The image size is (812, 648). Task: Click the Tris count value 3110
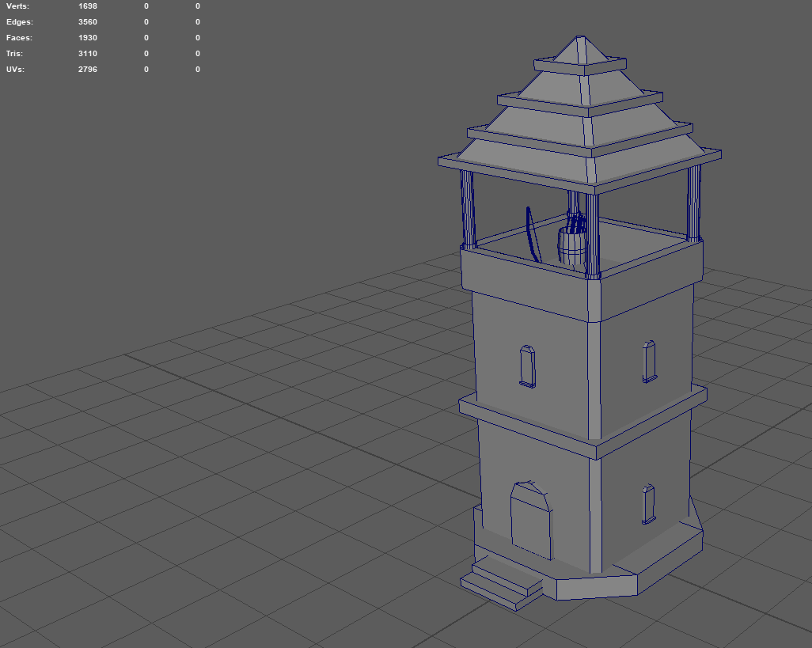tap(88, 53)
